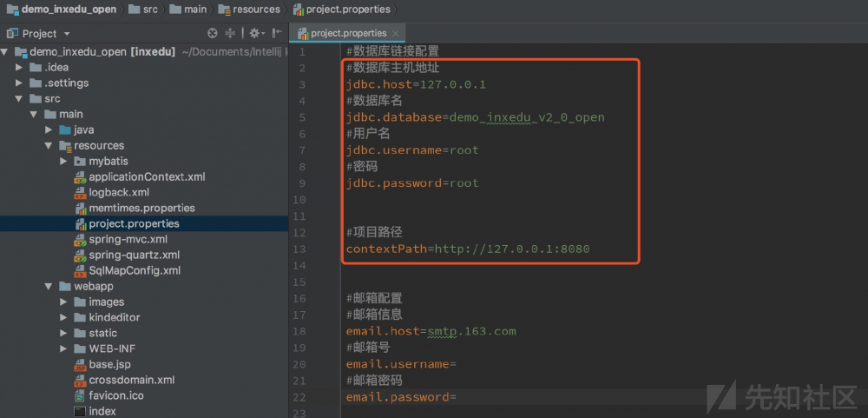Viewport: 868px width, 418px height.
Task: Select the index file icon
Action: pos(80,411)
